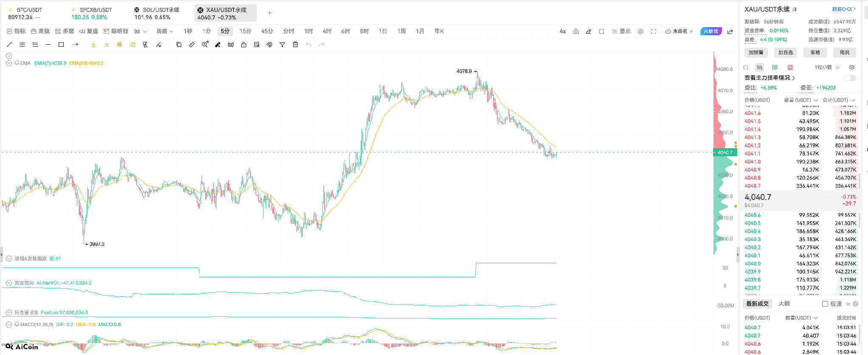Show sell-only order book layout

790,67
